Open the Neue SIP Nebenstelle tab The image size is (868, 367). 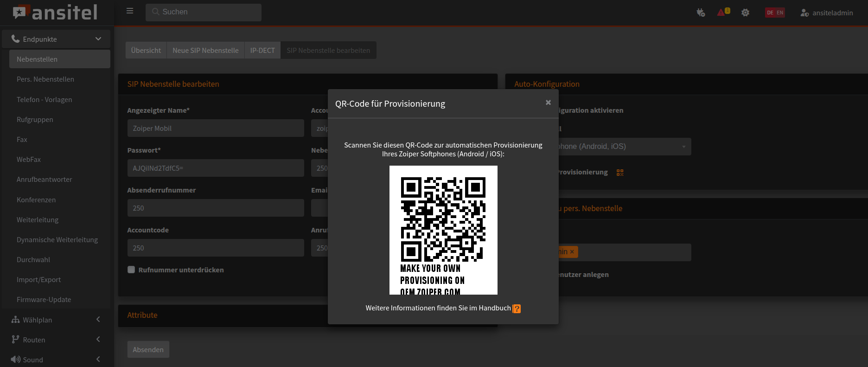tap(205, 50)
